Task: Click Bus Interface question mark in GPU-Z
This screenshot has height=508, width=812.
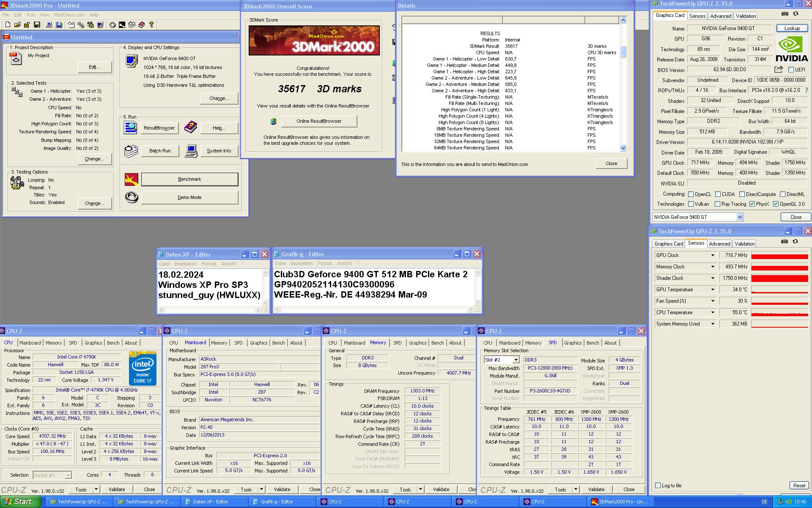Action: 807,90
